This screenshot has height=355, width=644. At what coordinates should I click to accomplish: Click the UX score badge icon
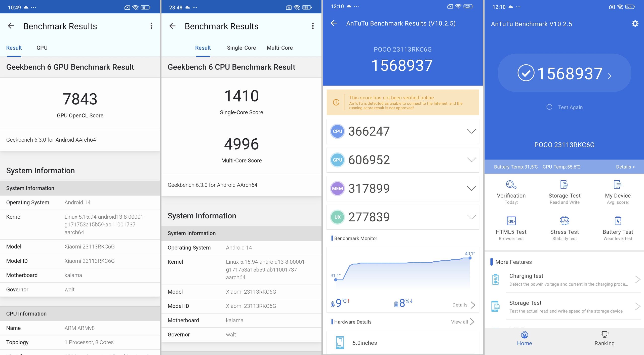pyautogui.click(x=337, y=217)
